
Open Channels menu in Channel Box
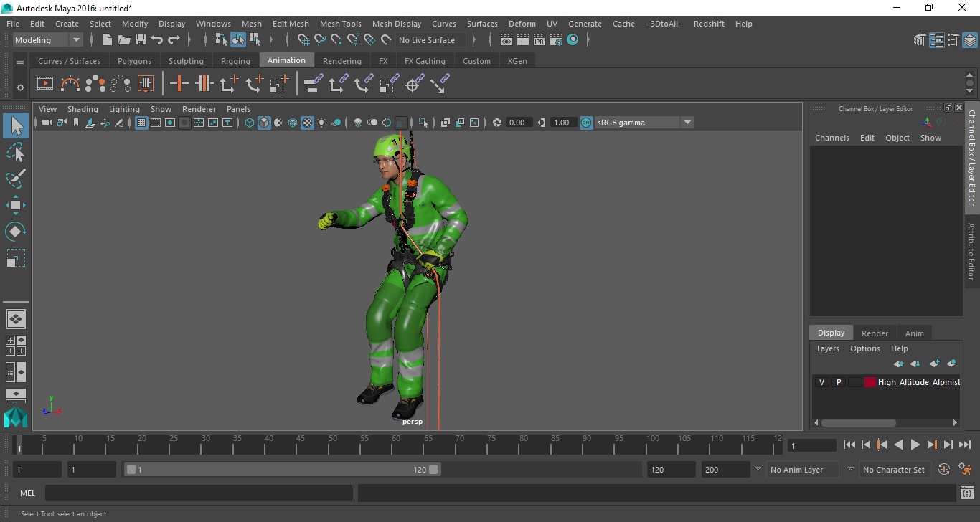(831, 138)
